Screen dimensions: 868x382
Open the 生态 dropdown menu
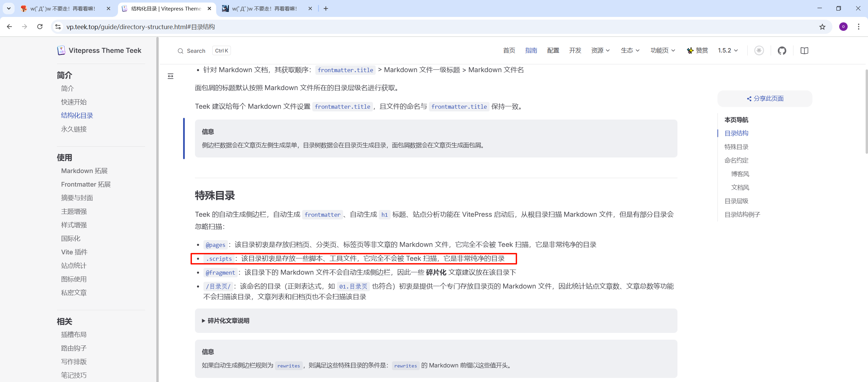[630, 50]
